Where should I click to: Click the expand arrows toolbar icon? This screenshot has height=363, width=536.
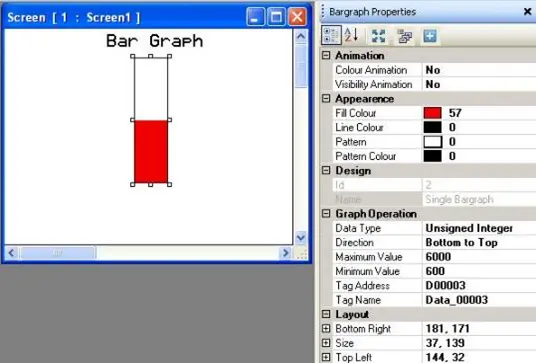378,36
